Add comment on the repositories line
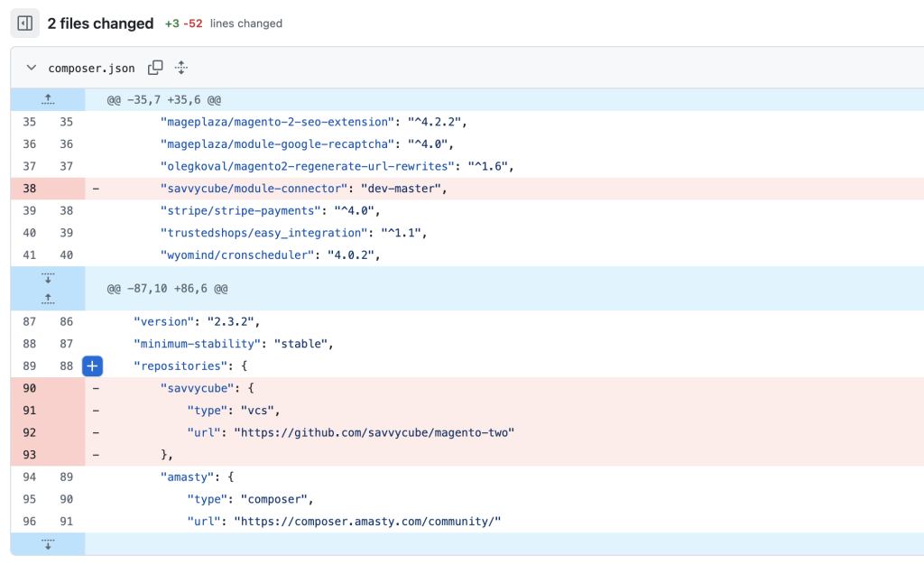924x565 pixels. pyautogui.click(x=92, y=366)
